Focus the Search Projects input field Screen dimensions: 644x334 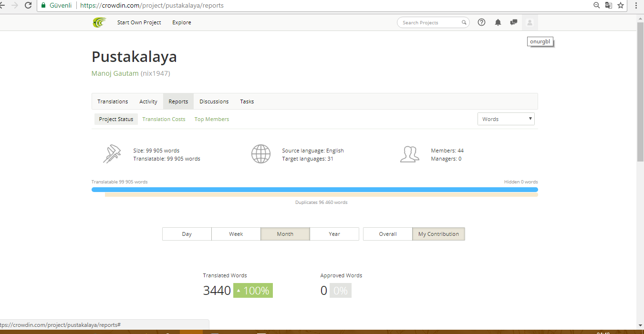point(433,22)
